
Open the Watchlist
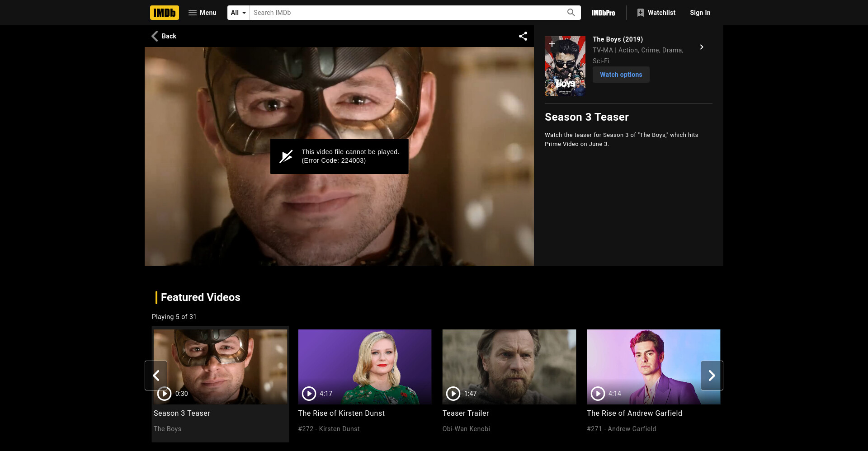click(656, 13)
